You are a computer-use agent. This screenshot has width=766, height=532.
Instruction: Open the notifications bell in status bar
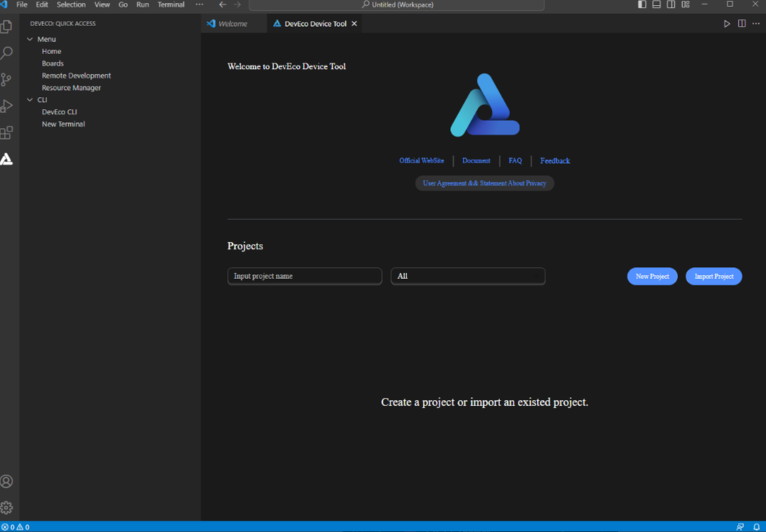[x=756, y=526]
